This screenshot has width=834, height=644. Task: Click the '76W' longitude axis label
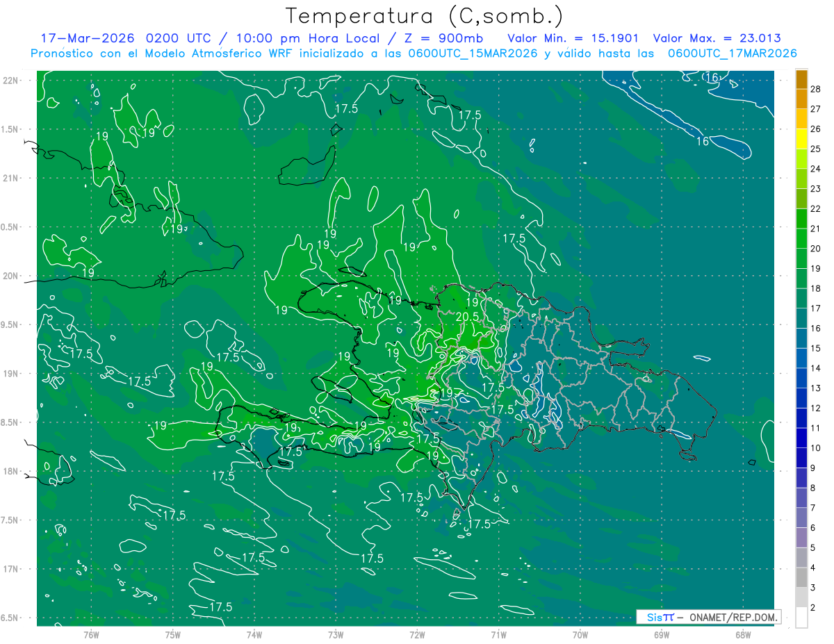91,635
